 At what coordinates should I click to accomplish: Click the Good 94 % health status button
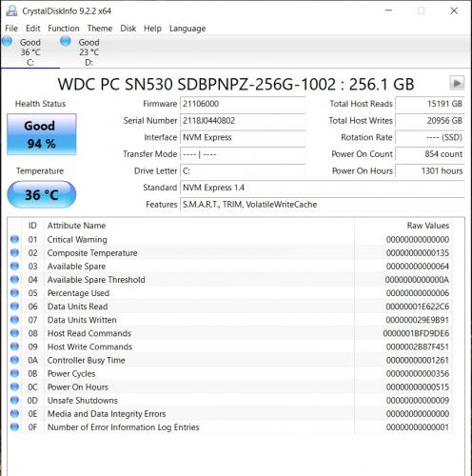tap(42, 134)
